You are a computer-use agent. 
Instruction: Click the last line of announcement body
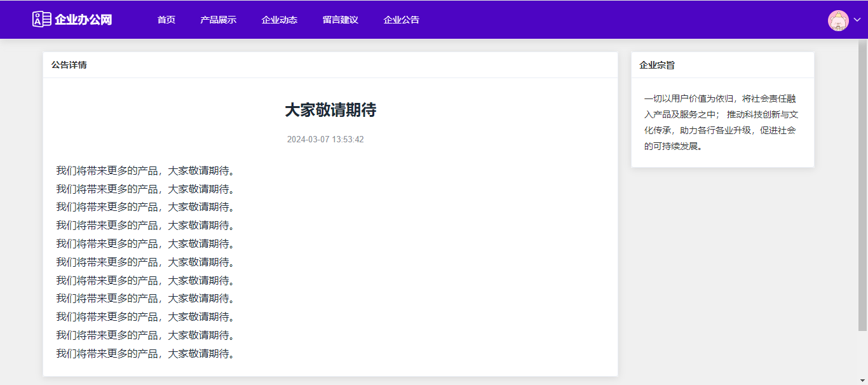pyautogui.click(x=146, y=353)
